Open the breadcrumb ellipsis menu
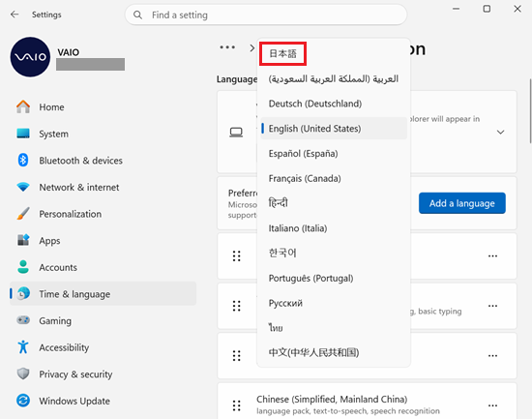The width and height of the screenshot is (532, 419). [x=227, y=47]
